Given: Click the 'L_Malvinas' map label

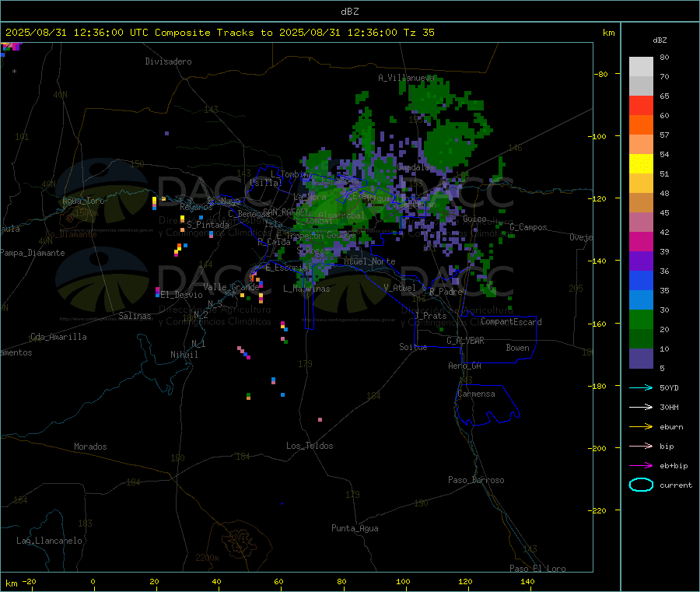Looking at the screenshot, I should [x=306, y=289].
